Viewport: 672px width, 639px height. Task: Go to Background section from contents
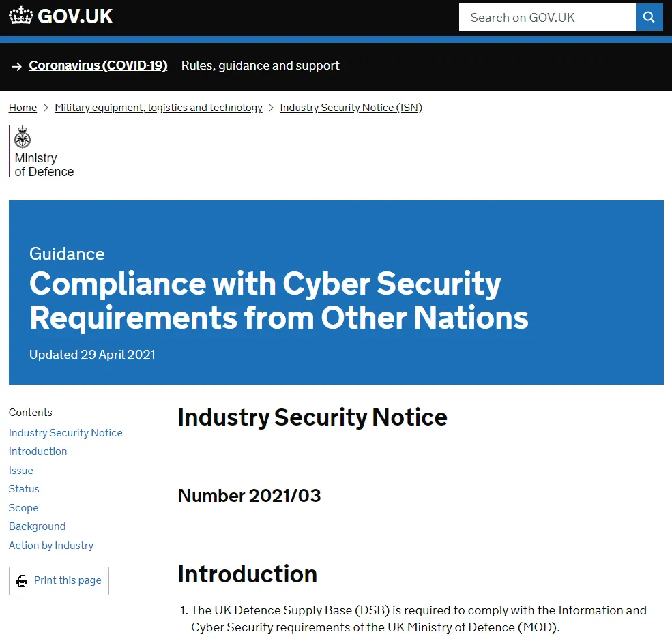coord(37,526)
